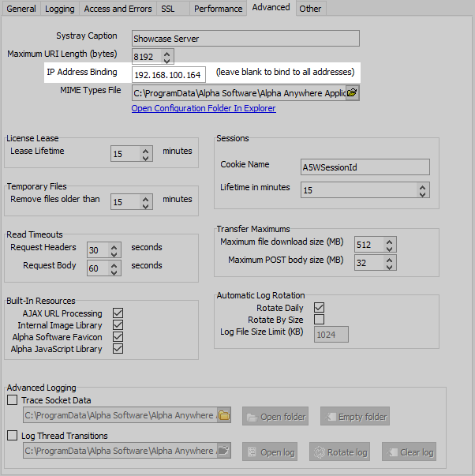Increase Maximum URI Length spinner up arrow
Viewport: 475px width, 476px height.
click(166, 54)
